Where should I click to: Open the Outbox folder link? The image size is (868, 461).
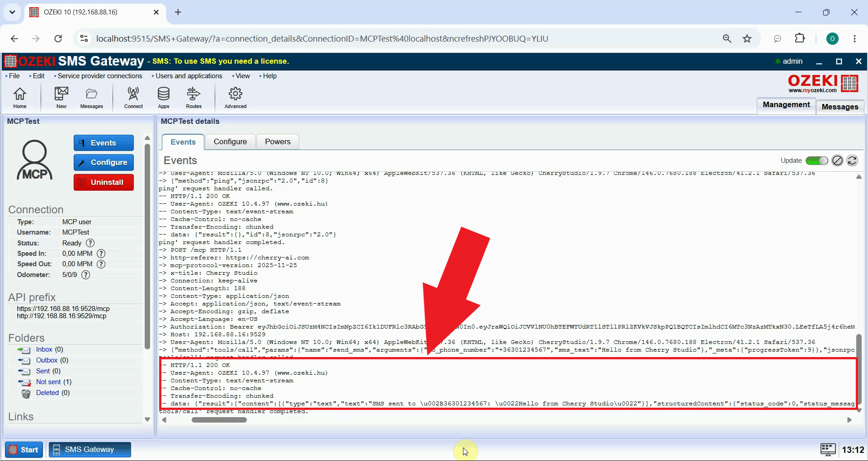point(47,361)
